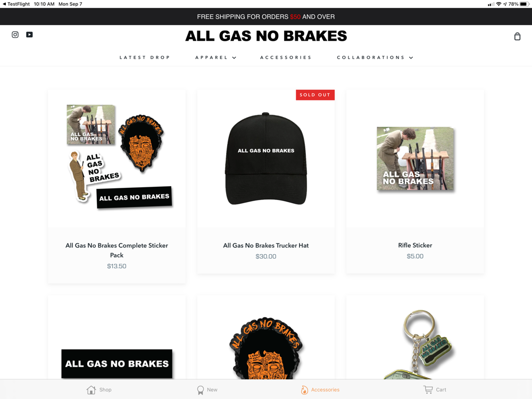Select the orange afro face pin image

coord(266,348)
